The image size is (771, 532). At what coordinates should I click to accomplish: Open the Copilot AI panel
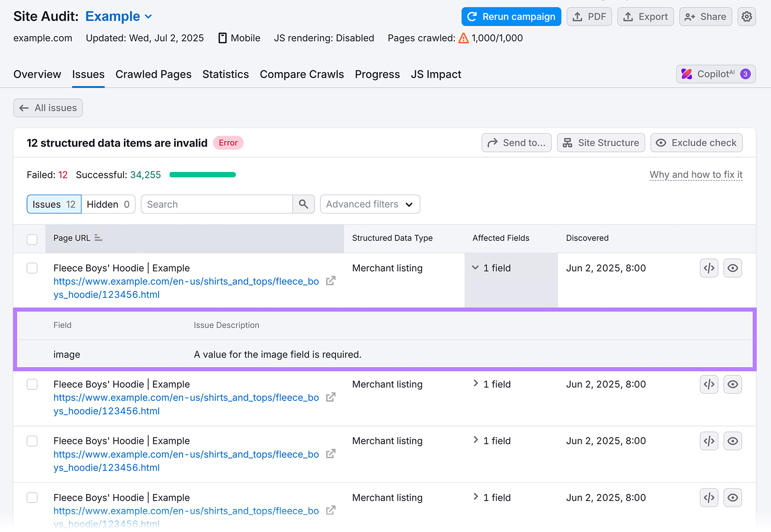point(715,74)
